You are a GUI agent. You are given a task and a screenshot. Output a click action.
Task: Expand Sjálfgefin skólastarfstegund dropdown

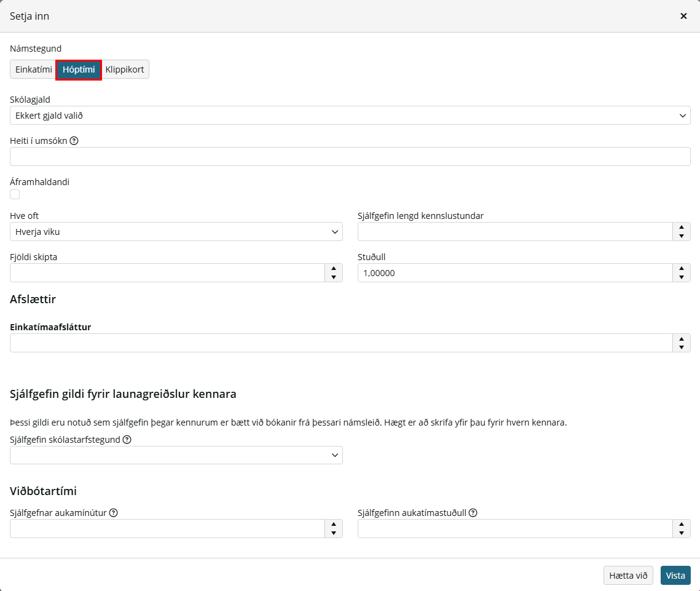click(x=176, y=455)
